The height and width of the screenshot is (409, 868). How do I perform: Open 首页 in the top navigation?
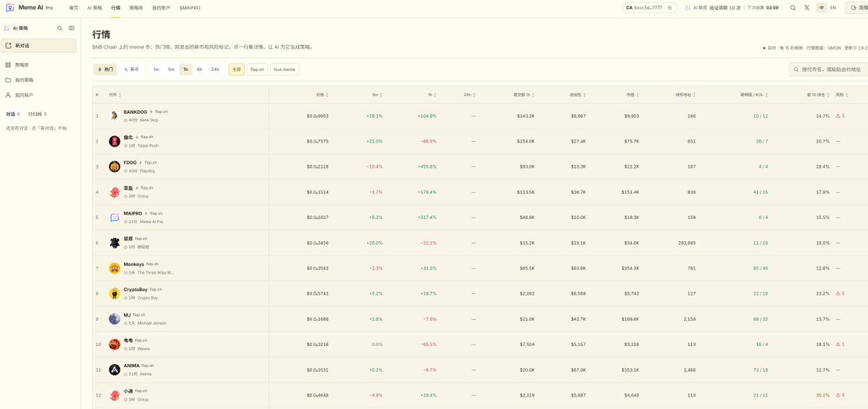74,8
